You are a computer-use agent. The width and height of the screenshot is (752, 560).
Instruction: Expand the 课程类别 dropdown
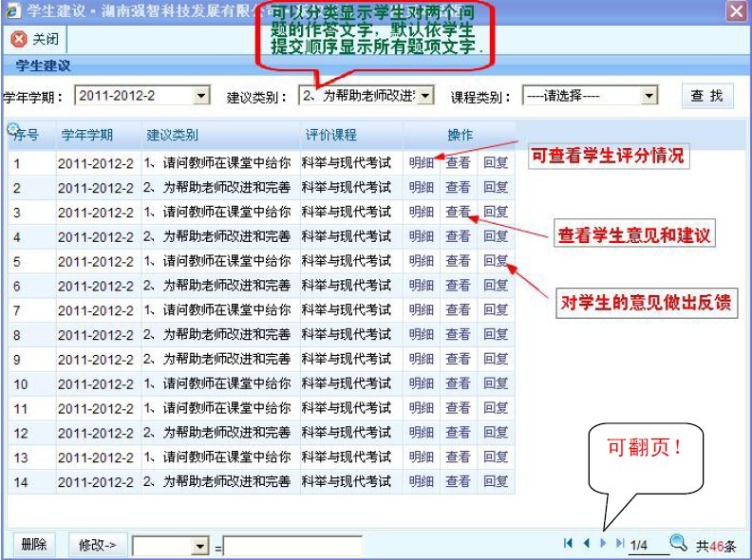pyautogui.click(x=649, y=96)
